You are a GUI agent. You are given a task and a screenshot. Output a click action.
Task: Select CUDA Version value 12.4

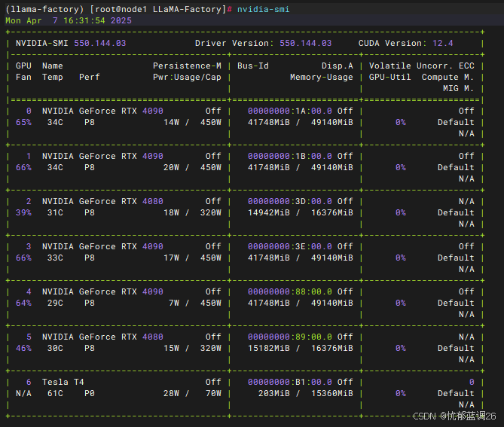443,43
